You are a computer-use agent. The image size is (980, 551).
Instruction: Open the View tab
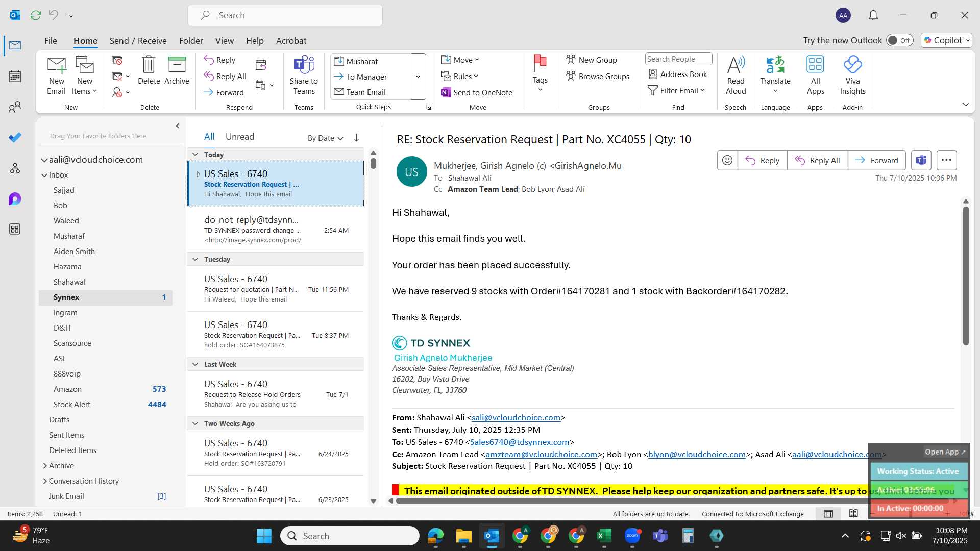[x=224, y=41]
